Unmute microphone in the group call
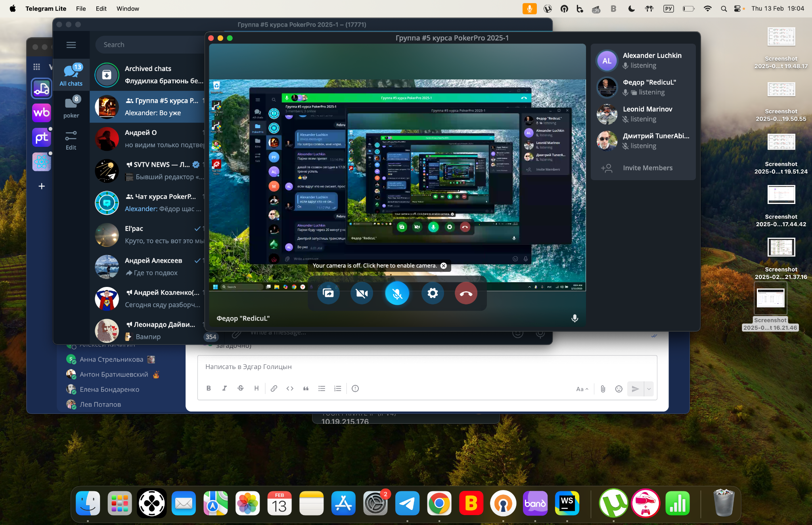 397,293
